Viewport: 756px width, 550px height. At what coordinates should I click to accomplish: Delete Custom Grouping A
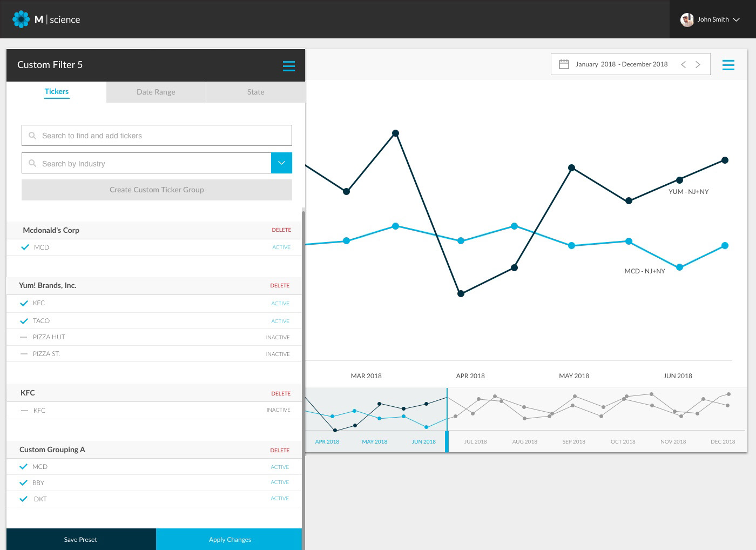click(280, 450)
